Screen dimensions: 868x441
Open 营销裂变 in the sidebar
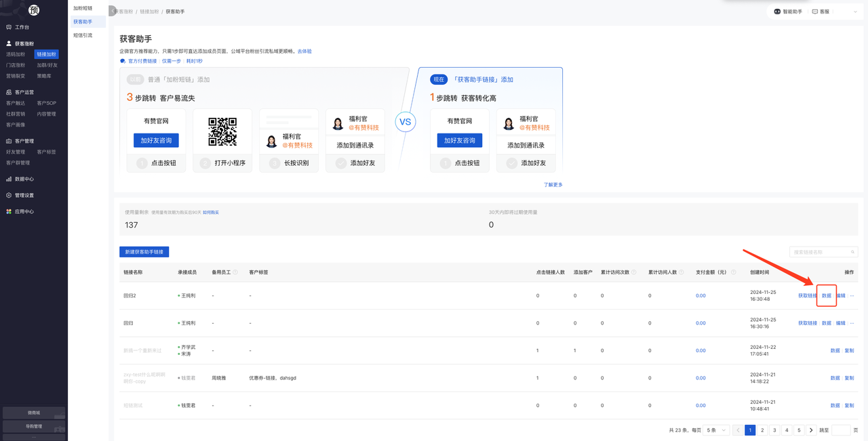16,76
